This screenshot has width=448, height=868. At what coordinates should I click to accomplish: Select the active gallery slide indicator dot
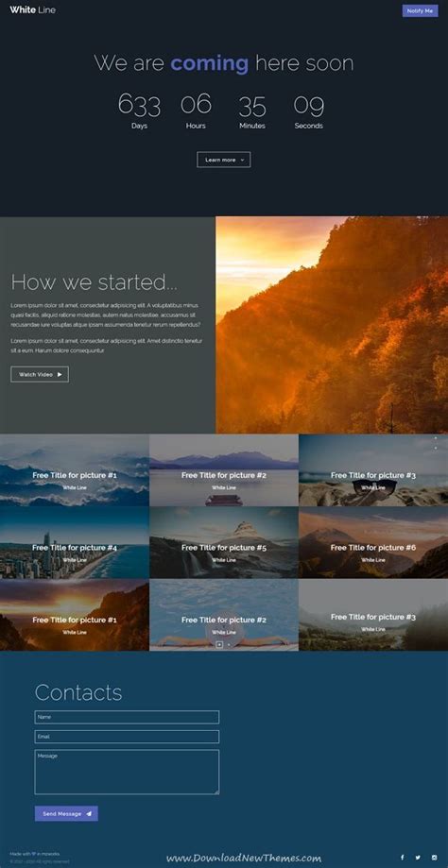pyautogui.click(x=219, y=644)
